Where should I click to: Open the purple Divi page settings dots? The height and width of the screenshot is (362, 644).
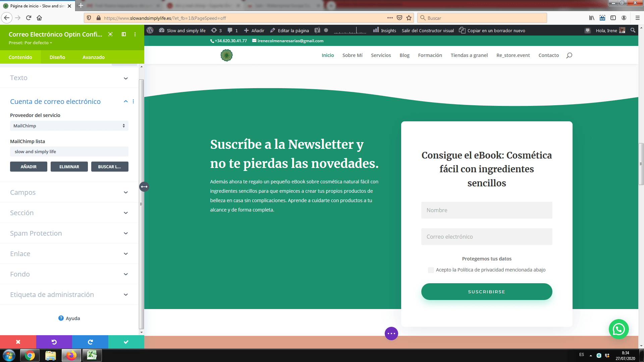coord(391,334)
